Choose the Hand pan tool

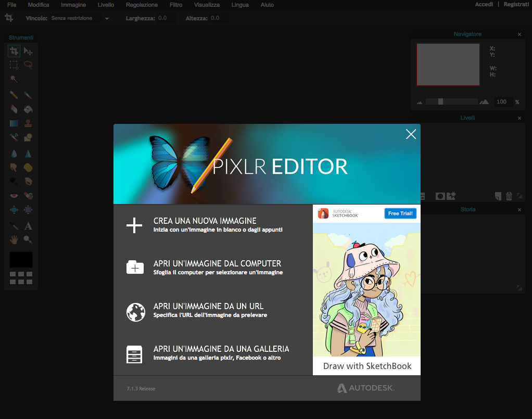tap(14, 240)
